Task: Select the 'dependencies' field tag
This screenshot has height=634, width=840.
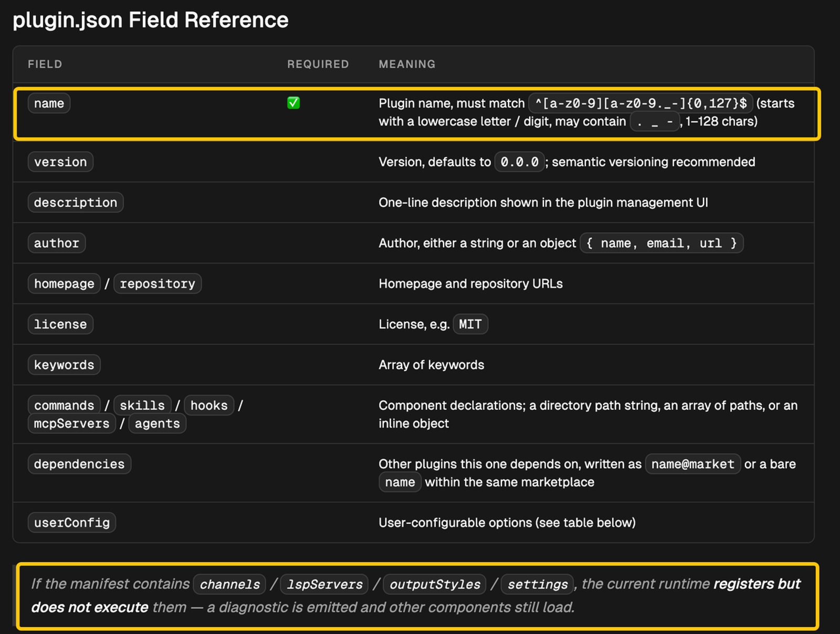Action: (79, 464)
